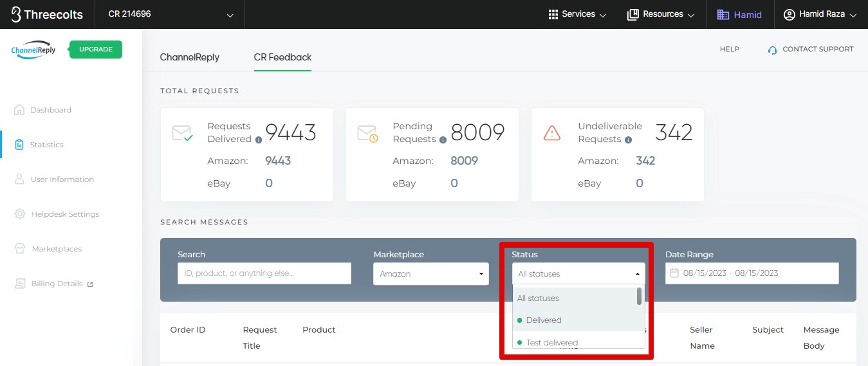Screen dimensions: 868x366
Task: Open the Dashboard home icon
Action: [x=19, y=110]
